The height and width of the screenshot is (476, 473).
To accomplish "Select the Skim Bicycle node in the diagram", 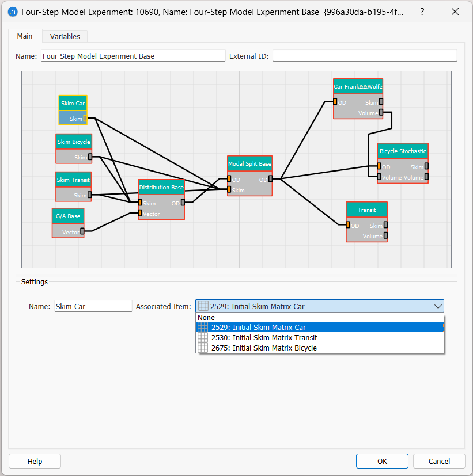I will pos(74,142).
